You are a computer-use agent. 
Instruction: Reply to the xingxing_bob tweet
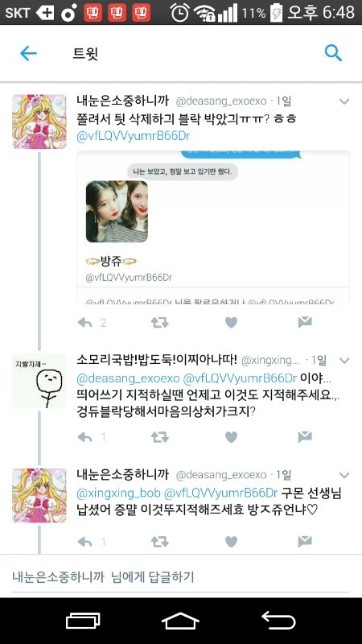point(84,438)
